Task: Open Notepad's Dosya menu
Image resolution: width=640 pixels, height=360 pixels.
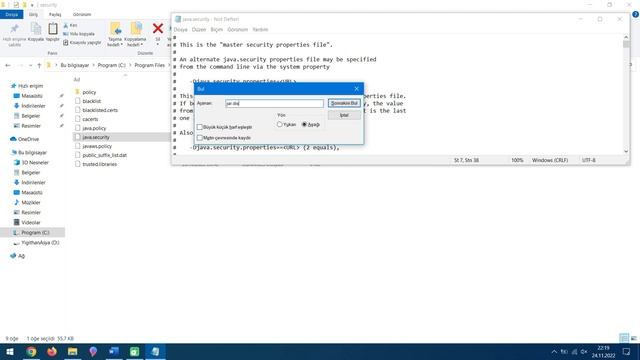Action: click(x=180, y=30)
